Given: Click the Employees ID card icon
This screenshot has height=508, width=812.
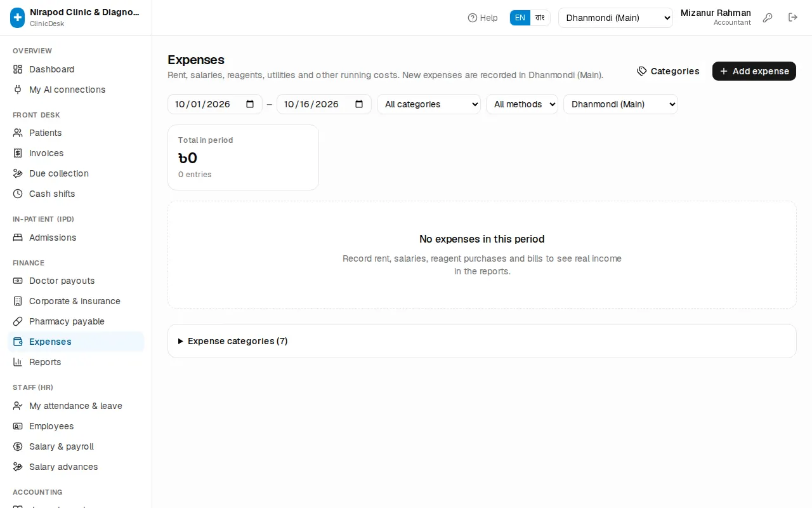Looking at the screenshot, I should tap(18, 426).
